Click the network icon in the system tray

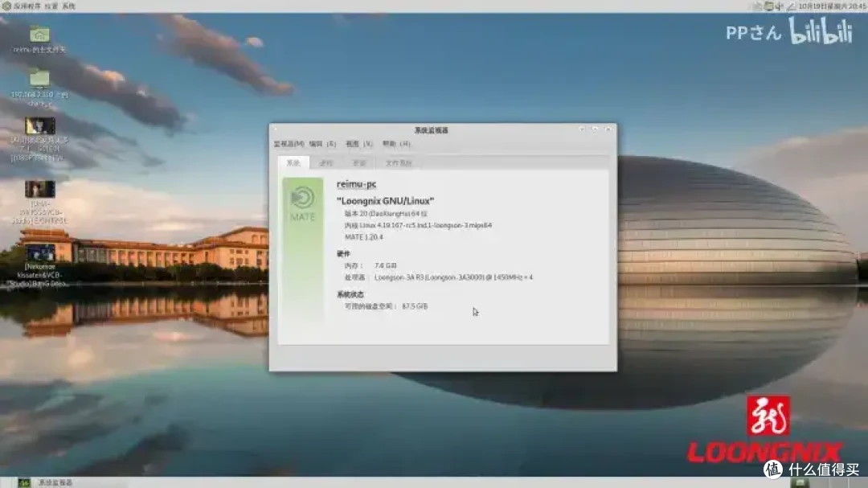coord(768,6)
